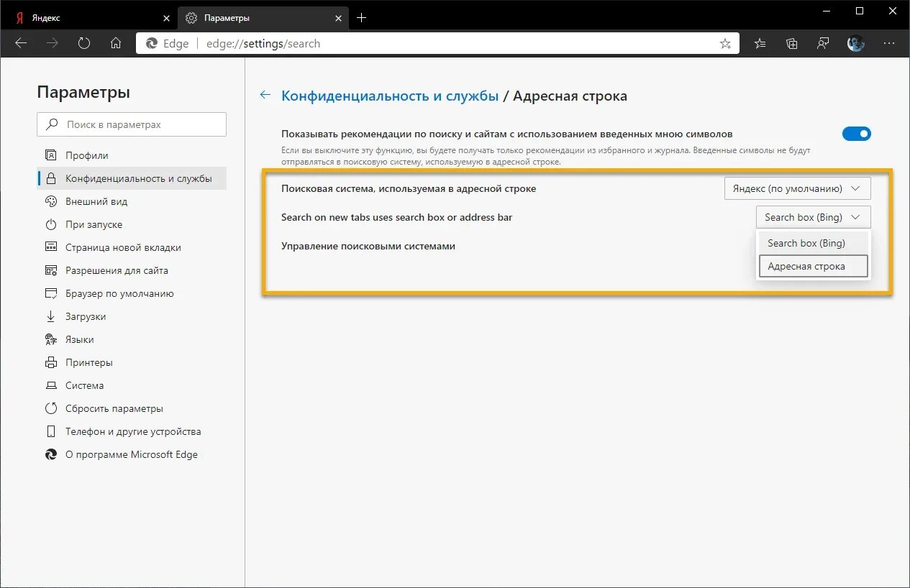Click the printer icon beside Принтеры
Image resolution: width=910 pixels, height=588 pixels.
51,362
